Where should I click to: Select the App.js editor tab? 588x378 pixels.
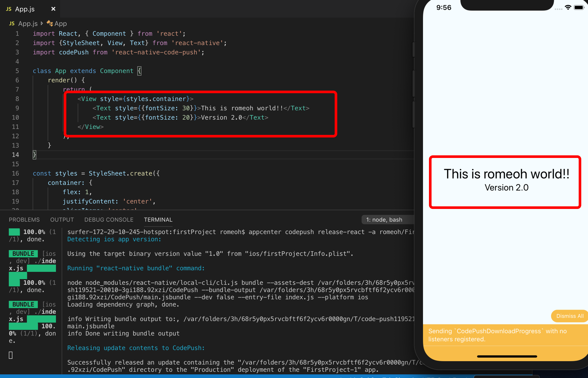coord(25,9)
